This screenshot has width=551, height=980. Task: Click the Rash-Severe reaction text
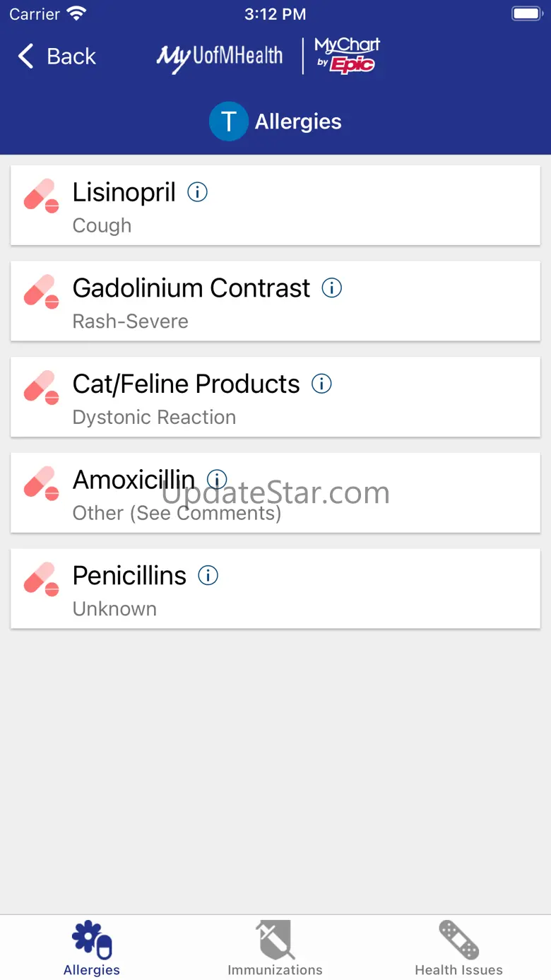coord(131,321)
